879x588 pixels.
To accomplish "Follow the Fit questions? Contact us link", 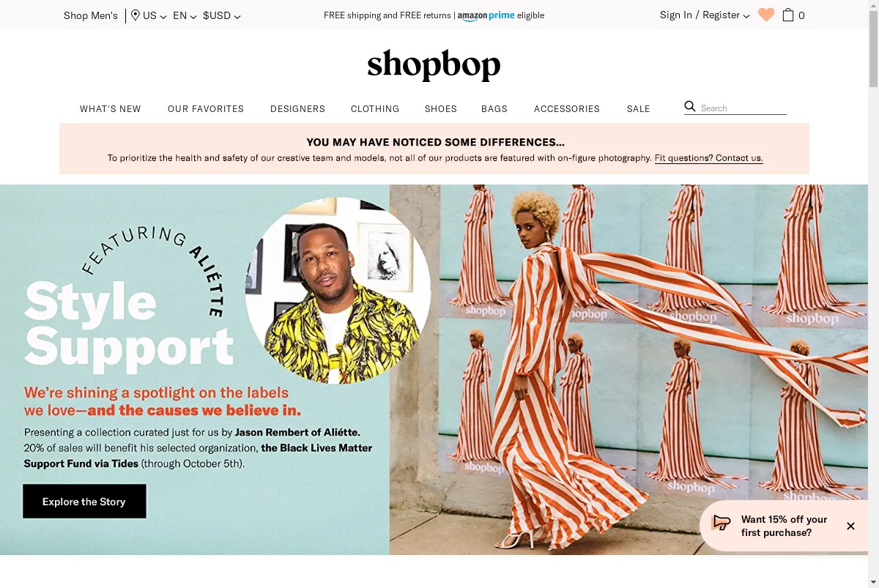I will click(708, 157).
